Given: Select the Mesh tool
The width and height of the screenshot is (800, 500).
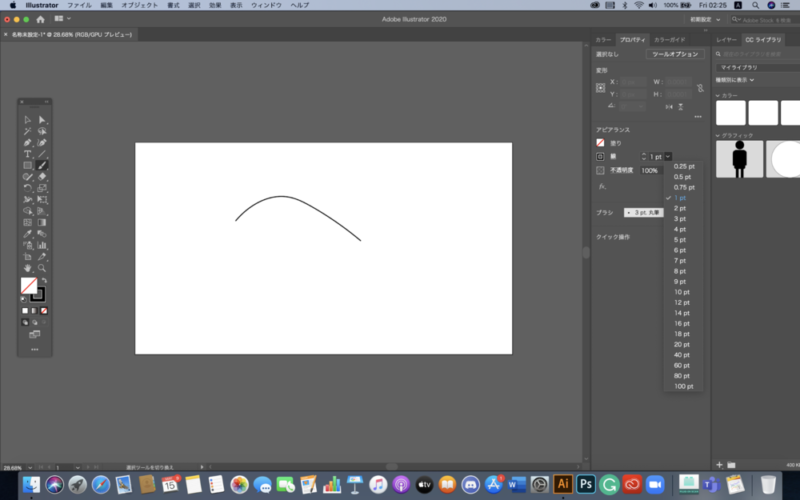Looking at the screenshot, I should tap(28, 222).
